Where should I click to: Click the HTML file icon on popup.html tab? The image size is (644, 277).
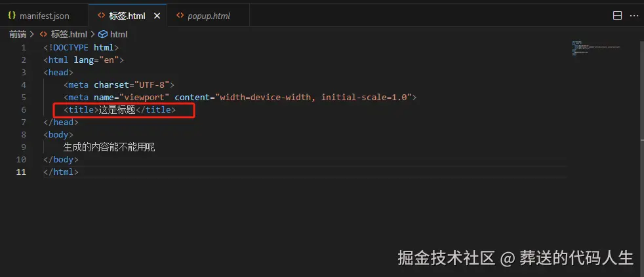180,16
